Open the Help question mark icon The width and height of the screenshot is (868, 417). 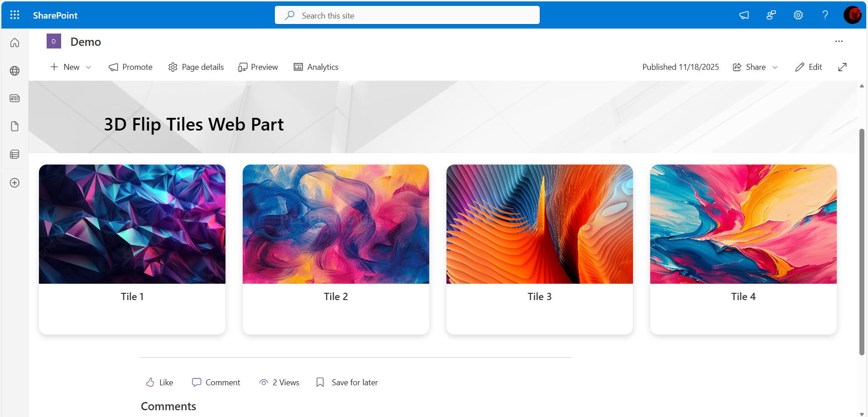(825, 15)
